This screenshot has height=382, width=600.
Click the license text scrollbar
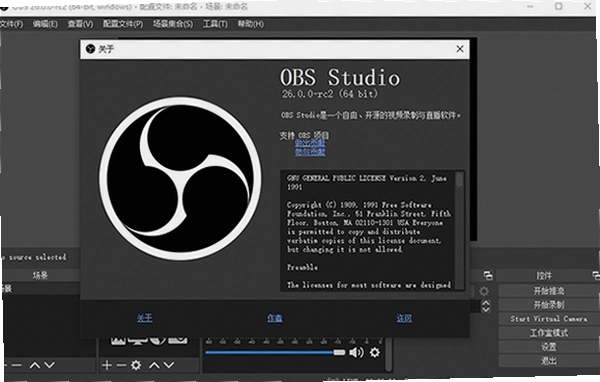click(x=460, y=230)
